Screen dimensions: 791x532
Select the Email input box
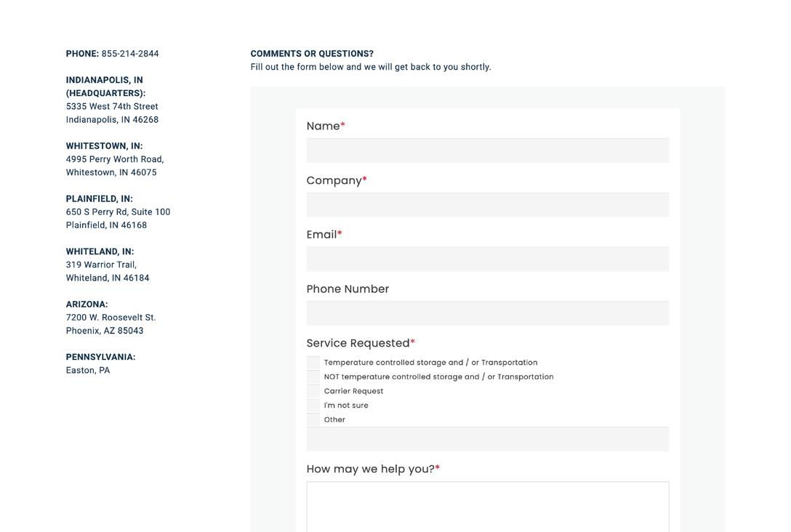487,259
